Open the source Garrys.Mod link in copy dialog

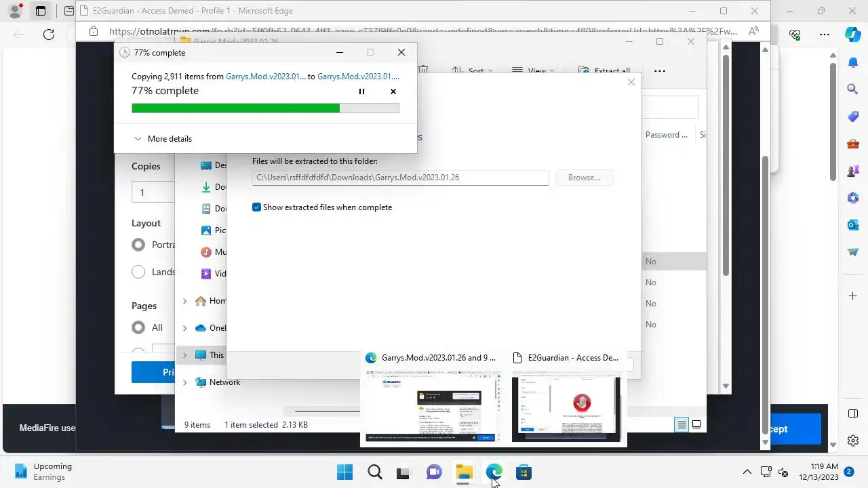[266, 77]
